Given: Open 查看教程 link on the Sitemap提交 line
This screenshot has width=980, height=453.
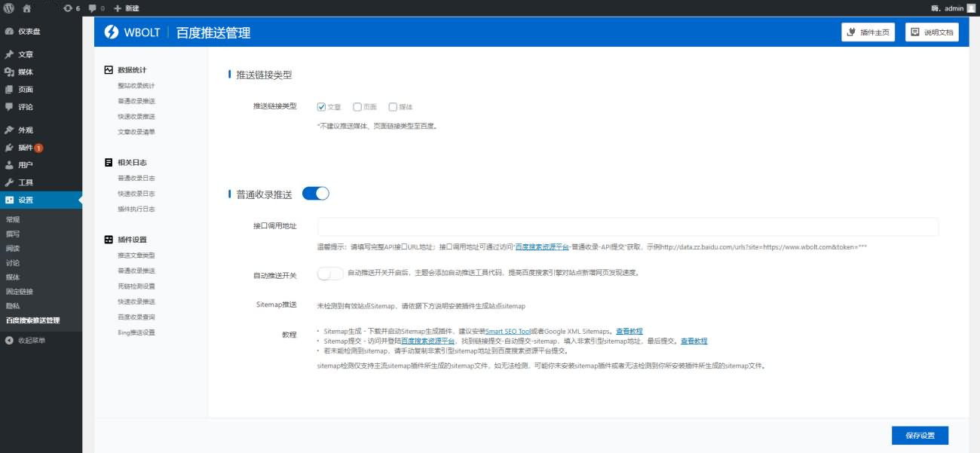Looking at the screenshot, I should tap(694, 341).
